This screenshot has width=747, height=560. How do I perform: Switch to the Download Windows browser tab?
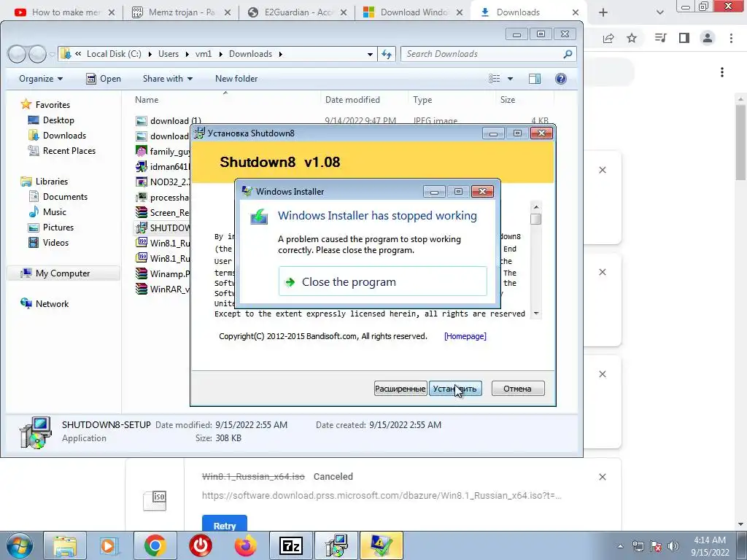(414, 12)
